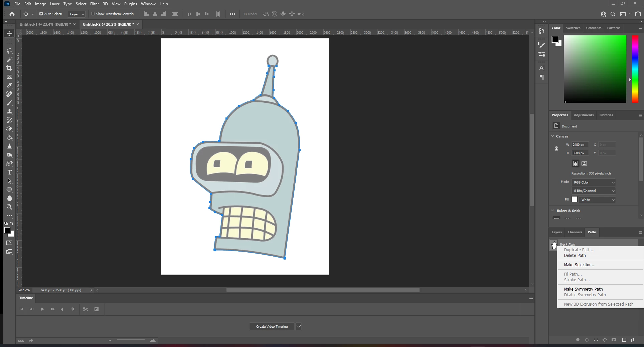Screen dimensions: 644x347
Task: Switch to the Swatches tab
Action: [573, 28]
